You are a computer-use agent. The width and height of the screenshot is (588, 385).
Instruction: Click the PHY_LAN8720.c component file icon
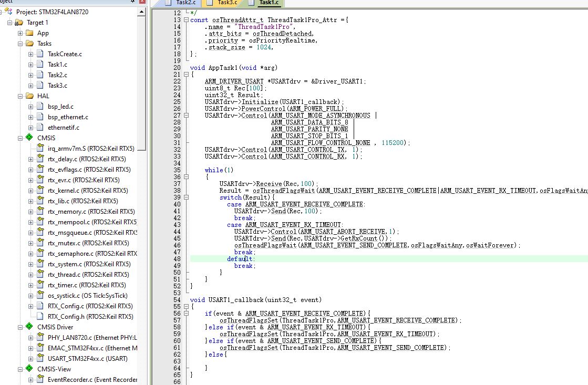[x=40, y=337]
